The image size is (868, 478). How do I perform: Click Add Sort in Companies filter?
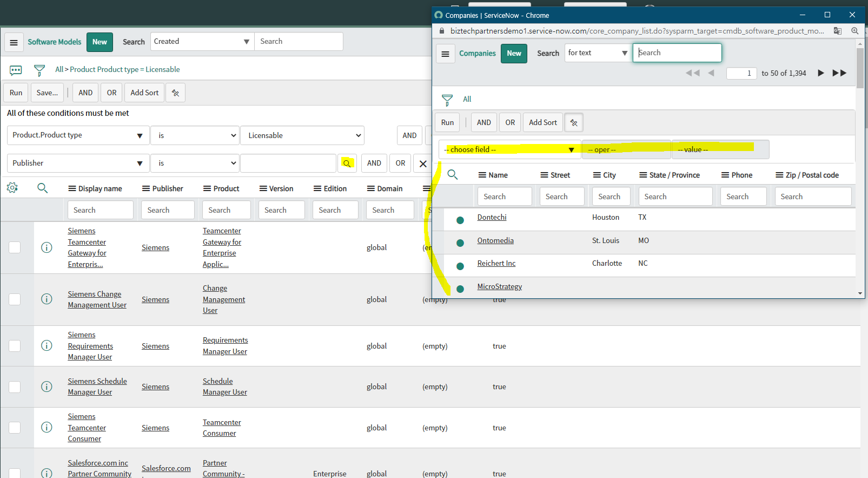click(x=542, y=122)
